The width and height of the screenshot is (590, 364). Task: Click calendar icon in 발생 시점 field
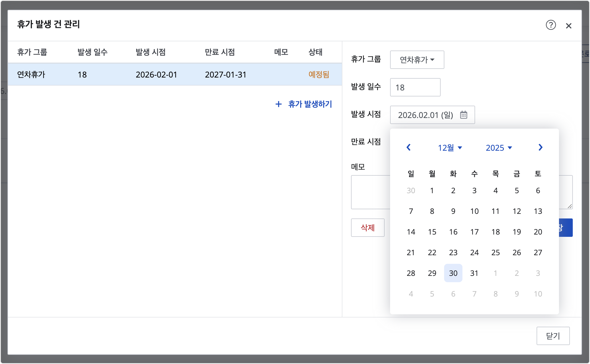pyautogui.click(x=464, y=115)
